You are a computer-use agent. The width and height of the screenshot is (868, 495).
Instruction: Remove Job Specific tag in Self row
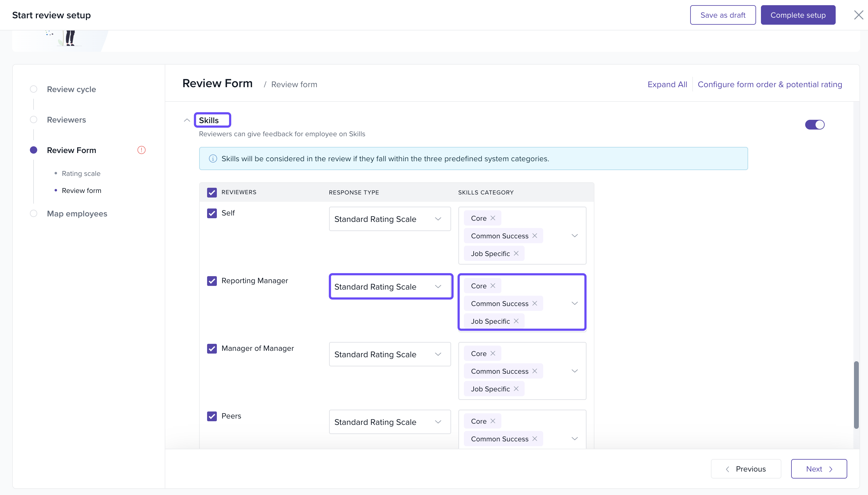516,253
